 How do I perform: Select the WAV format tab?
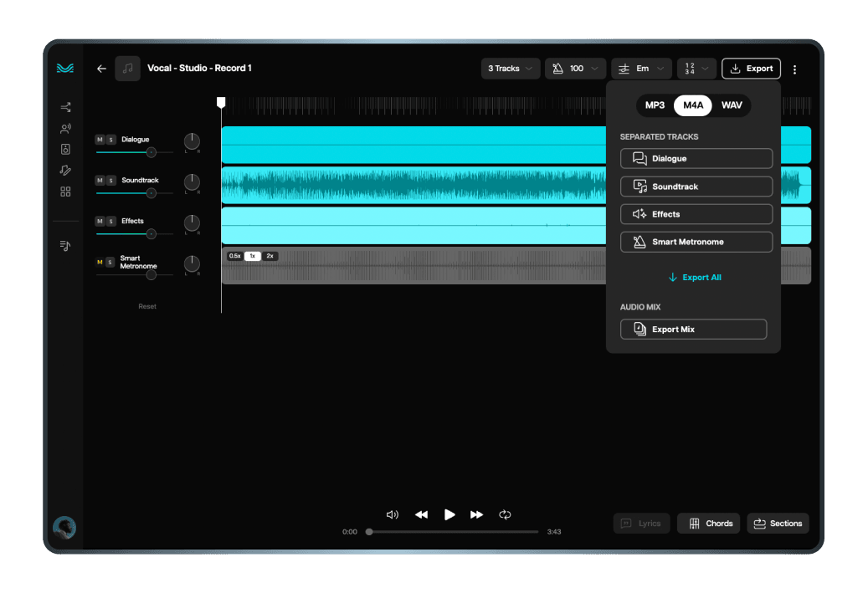(732, 105)
